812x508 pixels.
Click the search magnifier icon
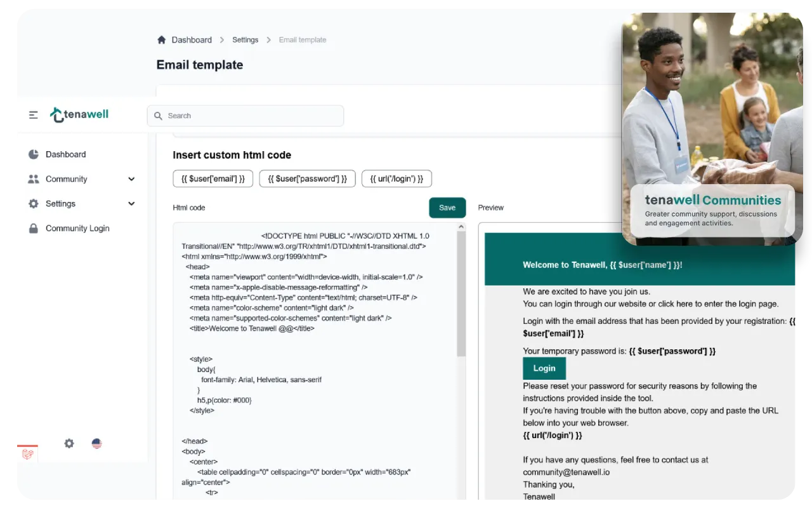coord(159,116)
